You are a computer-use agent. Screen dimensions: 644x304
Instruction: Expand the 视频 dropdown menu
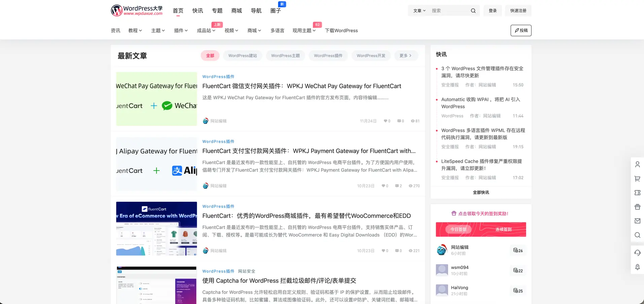pyautogui.click(x=231, y=31)
